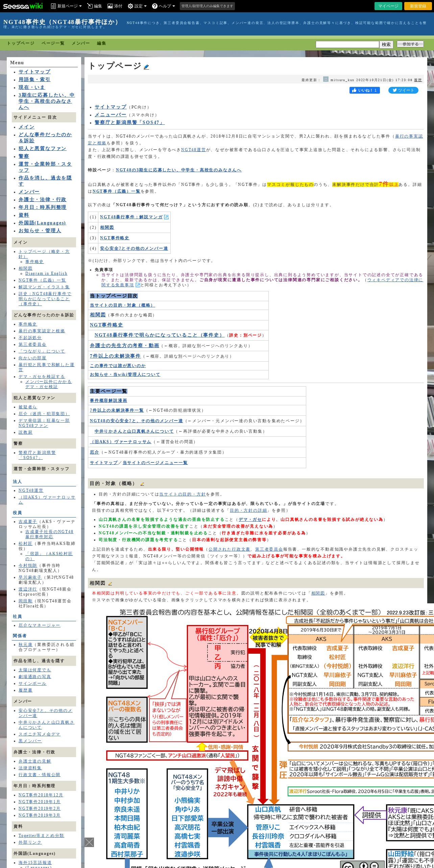Image resolution: width=434 pixels, height=868 pixels.
Task: Open the メンバー nav tab
Action: pyautogui.click(x=80, y=43)
